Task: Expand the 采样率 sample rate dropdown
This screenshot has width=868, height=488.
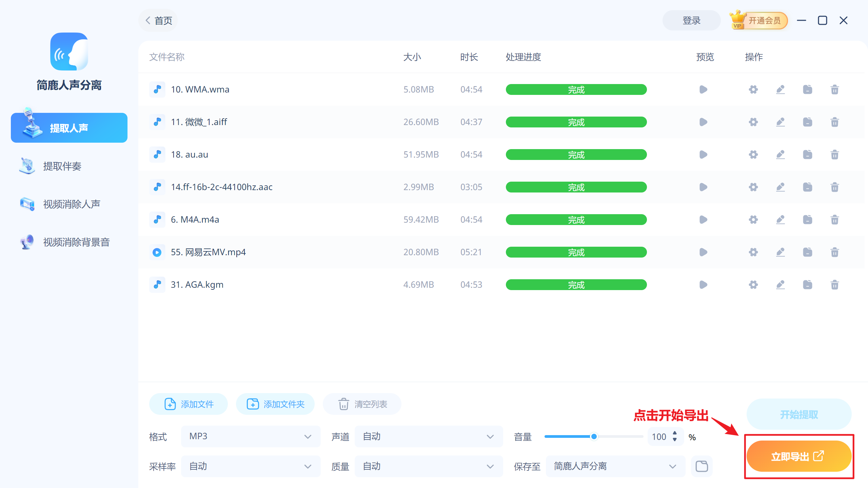Action: pos(251,466)
